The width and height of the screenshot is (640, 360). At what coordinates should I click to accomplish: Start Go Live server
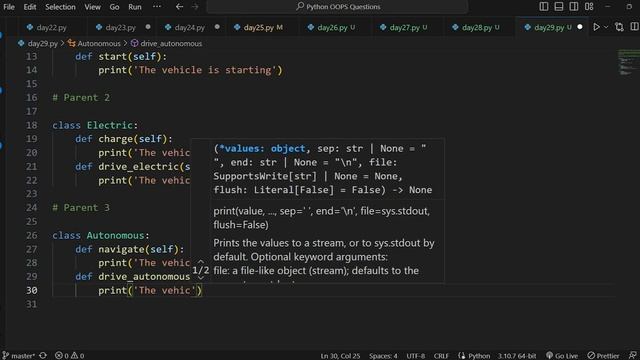point(562,356)
